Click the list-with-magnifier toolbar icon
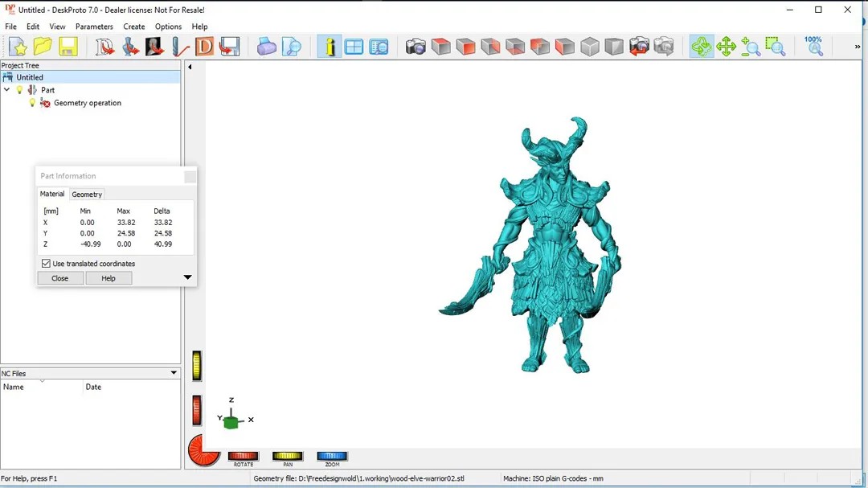Viewport: 868px width, 488px height. 379,47
